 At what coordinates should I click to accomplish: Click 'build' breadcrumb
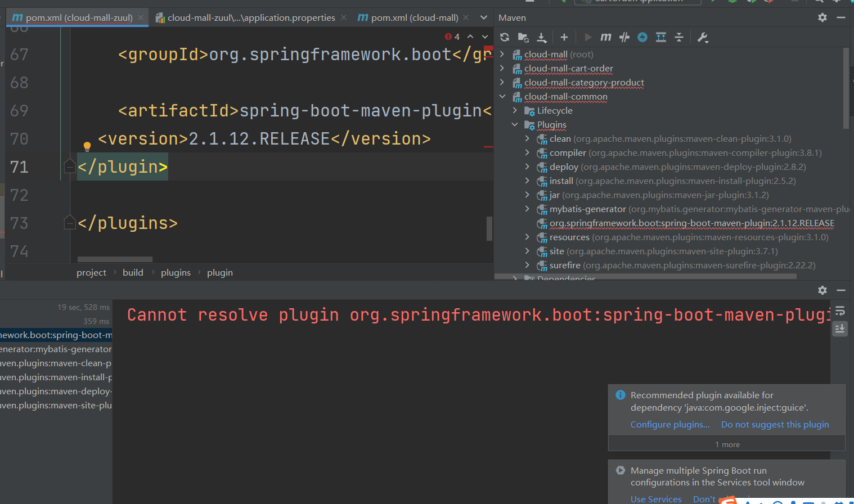pyautogui.click(x=133, y=273)
